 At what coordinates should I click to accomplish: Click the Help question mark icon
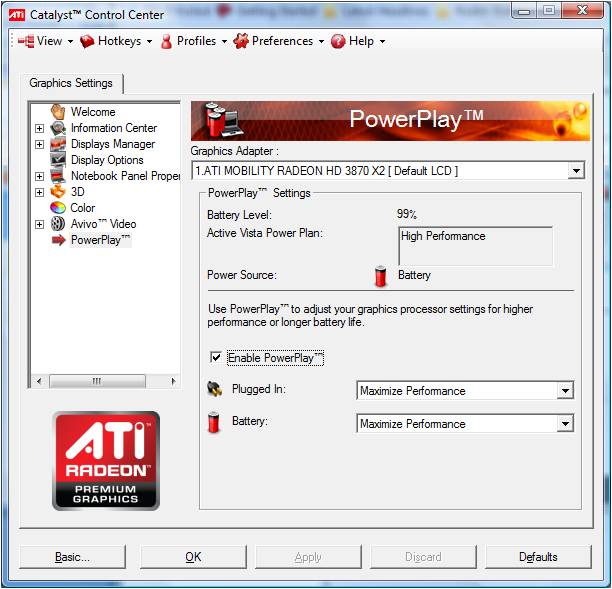click(338, 41)
